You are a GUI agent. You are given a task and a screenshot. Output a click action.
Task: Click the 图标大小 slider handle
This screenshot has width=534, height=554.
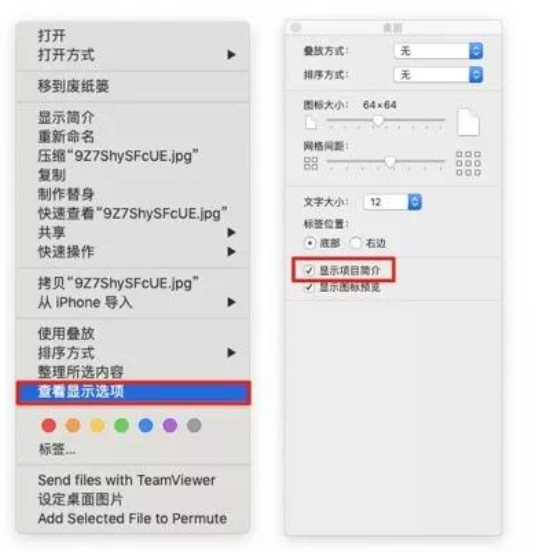point(378,120)
